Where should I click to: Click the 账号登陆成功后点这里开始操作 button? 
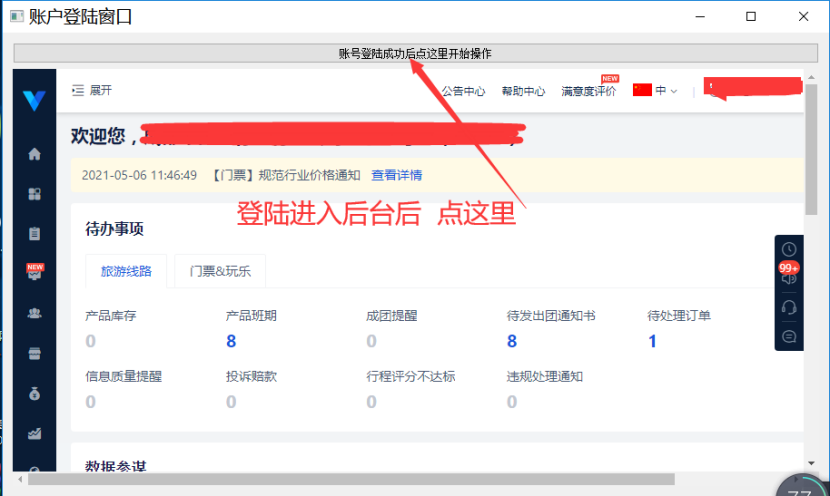[x=414, y=53]
